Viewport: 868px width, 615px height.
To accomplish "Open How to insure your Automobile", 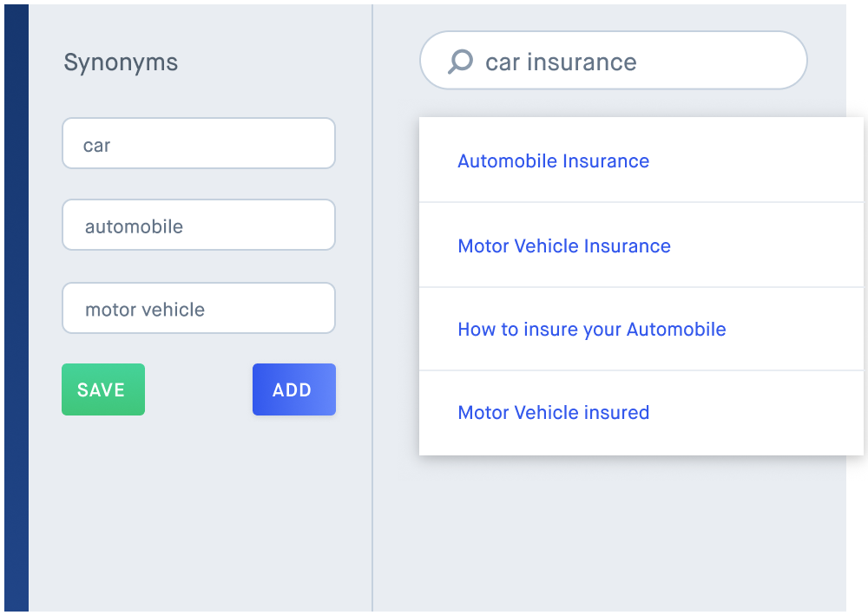I will [592, 330].
